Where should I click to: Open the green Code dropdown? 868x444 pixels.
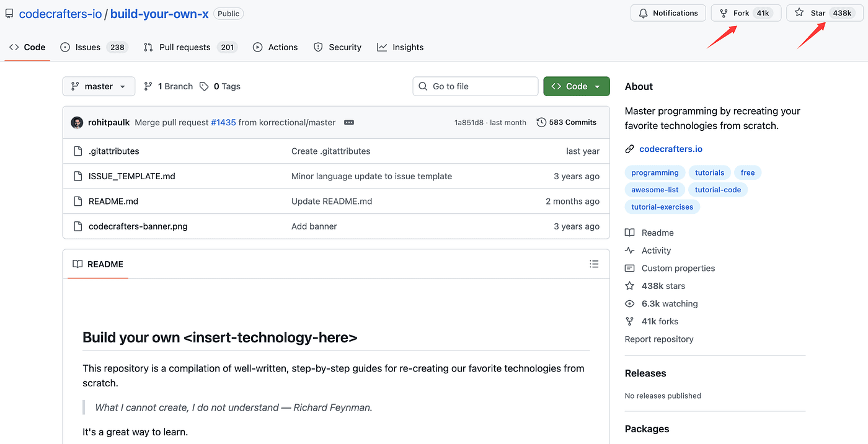pos(576,86)
